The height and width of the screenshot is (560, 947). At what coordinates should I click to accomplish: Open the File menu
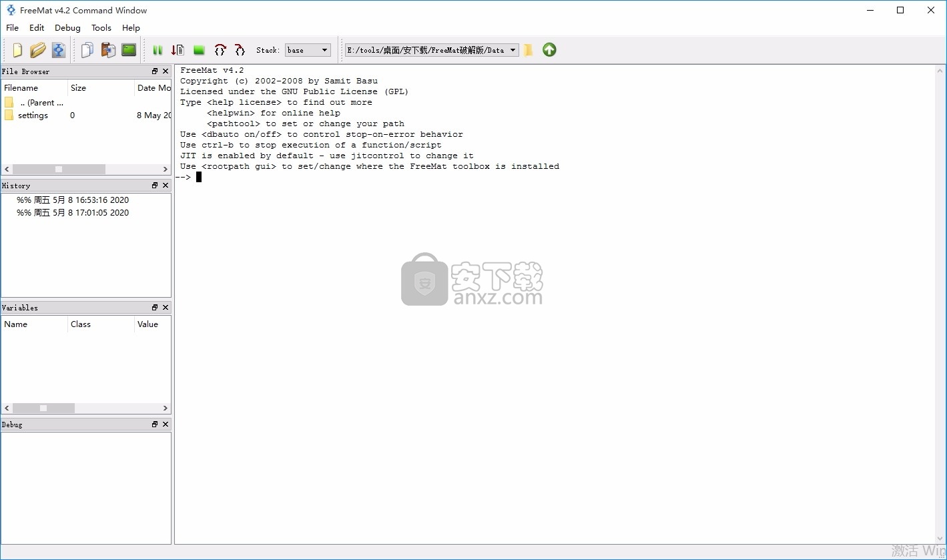12,27
